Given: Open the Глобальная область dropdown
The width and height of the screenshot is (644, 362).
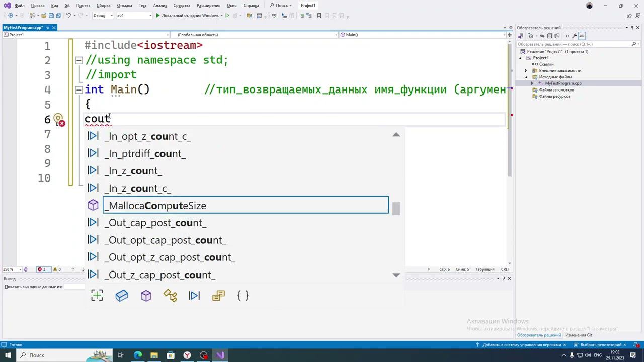Looking at the screenshot, I should (x=255, y=35).
